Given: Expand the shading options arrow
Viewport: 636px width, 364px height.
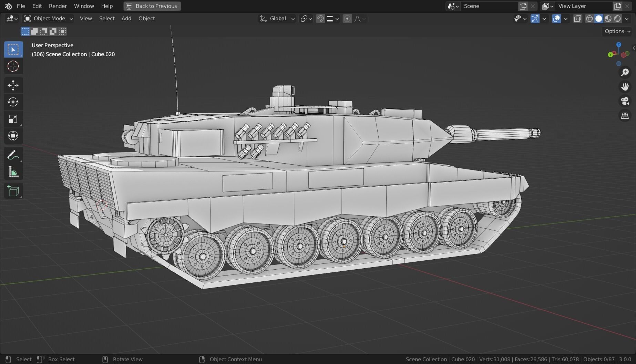Looking at the screenshot, I should point(627,19).
